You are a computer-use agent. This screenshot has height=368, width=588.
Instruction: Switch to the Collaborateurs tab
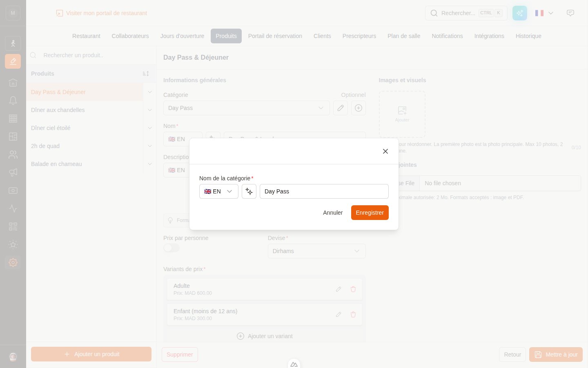[x=130, y=36]
